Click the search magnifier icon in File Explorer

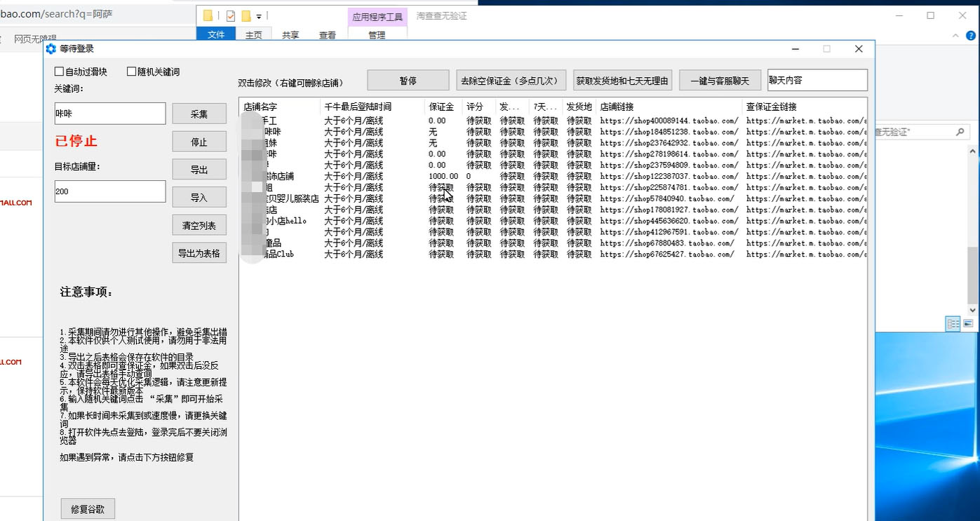point(960,132)
